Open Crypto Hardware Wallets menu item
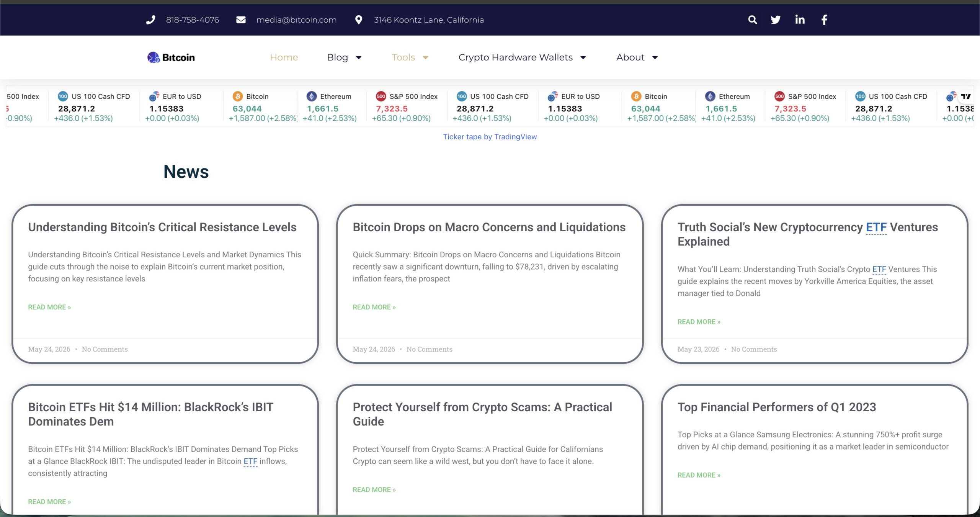 (516, 57)
